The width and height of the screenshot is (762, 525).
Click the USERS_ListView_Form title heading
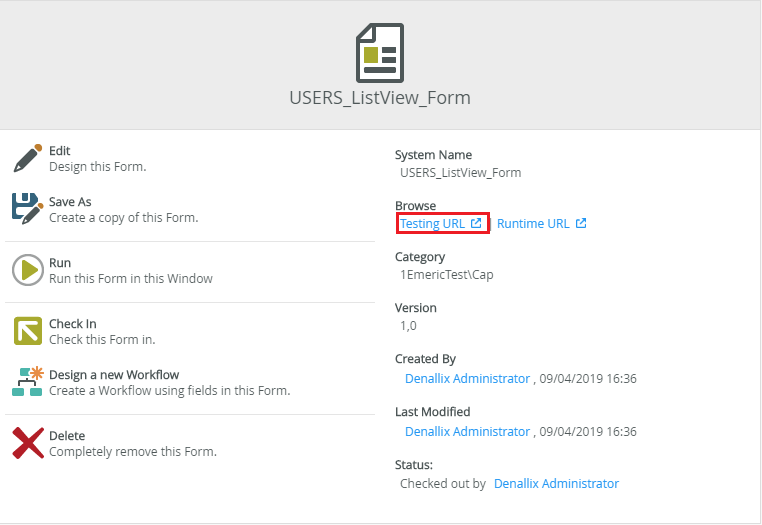click(380, 98)
